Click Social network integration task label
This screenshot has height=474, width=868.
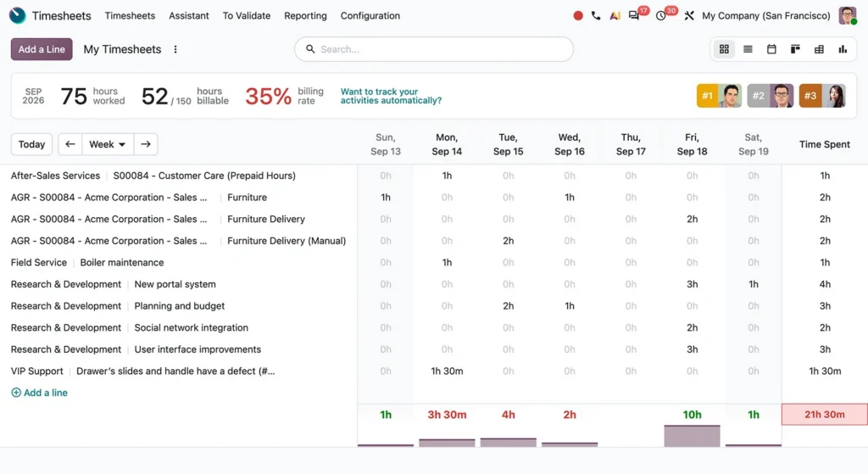point(191,327)
